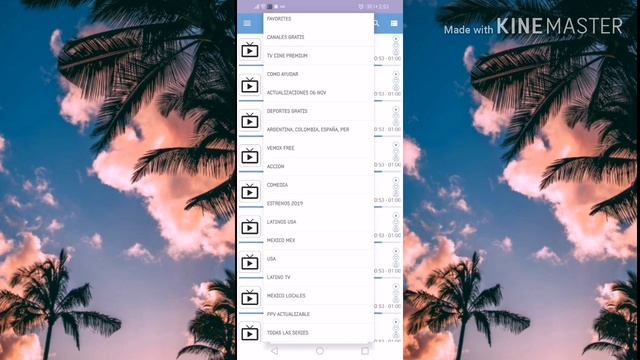Choose the MEXICO2 MEX category

[318, 240]
